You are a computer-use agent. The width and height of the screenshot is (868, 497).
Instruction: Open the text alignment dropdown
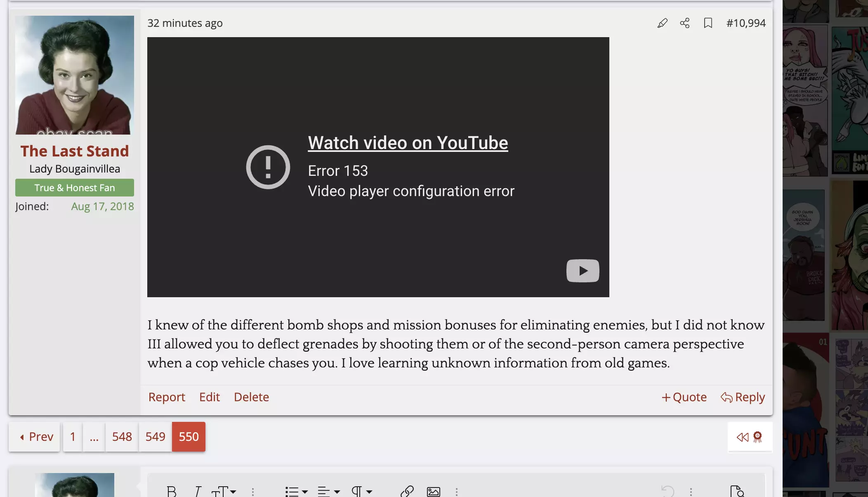pyautogui.click(x=328, y=492)
